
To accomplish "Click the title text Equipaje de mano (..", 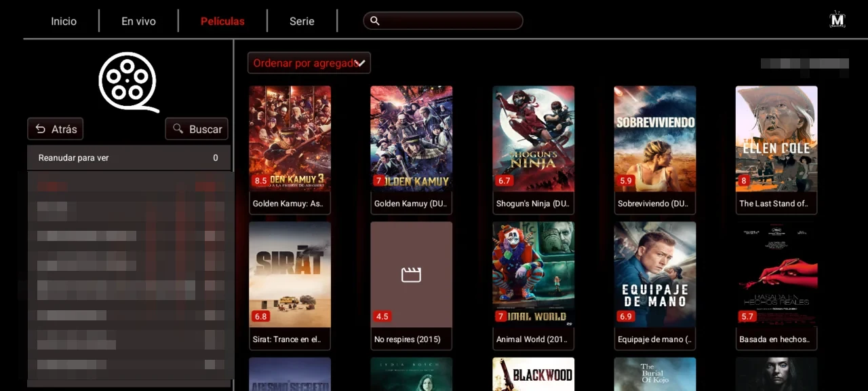I will 654,339.
